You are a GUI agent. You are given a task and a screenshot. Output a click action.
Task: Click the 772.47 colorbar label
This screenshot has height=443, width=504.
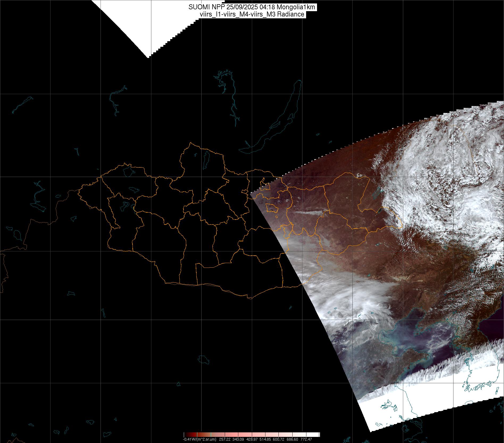[x=306, y=440]
